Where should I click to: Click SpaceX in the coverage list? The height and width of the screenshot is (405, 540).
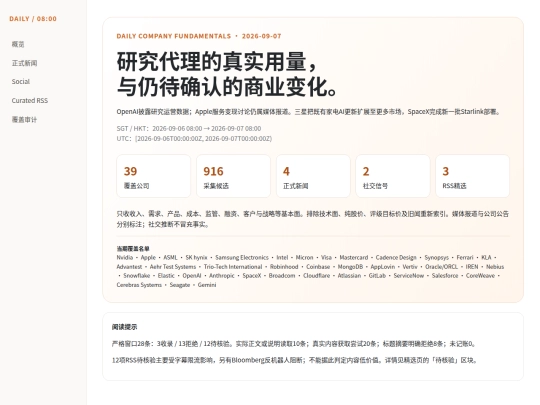coord(252,276)
